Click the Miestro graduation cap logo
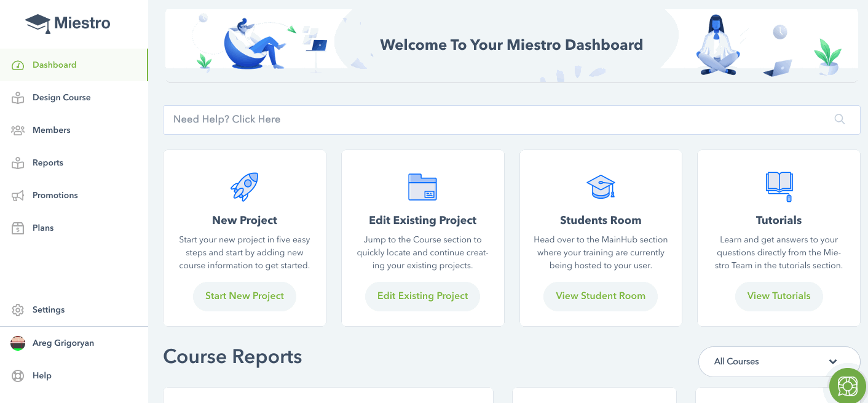 point(37,24)
